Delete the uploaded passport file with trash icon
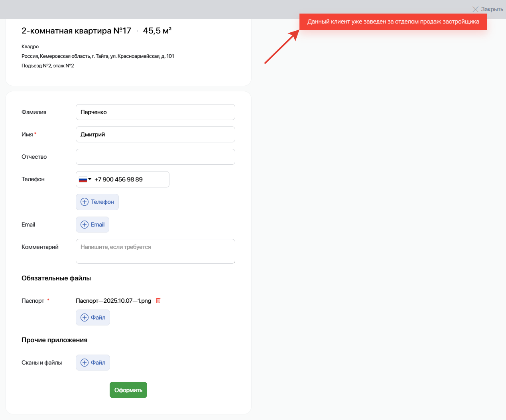Viewport: 506px width, 420px height. (x=158, y=301)
